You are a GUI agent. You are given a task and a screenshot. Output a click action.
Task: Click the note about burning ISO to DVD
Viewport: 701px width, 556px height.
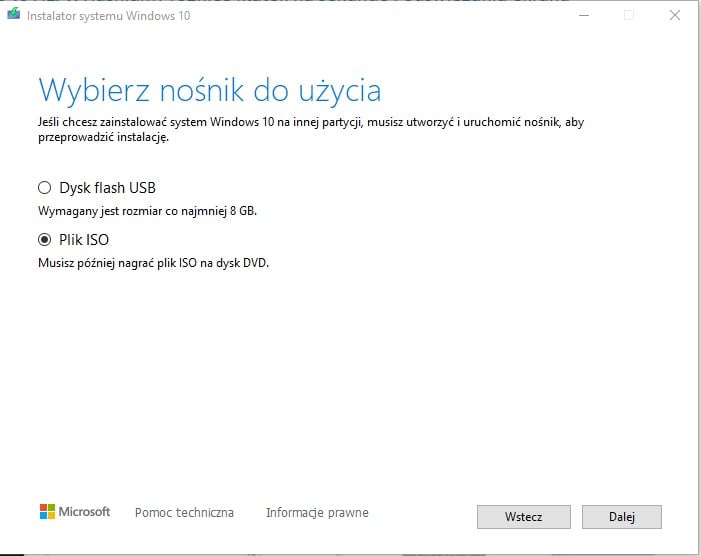(153, 263)
